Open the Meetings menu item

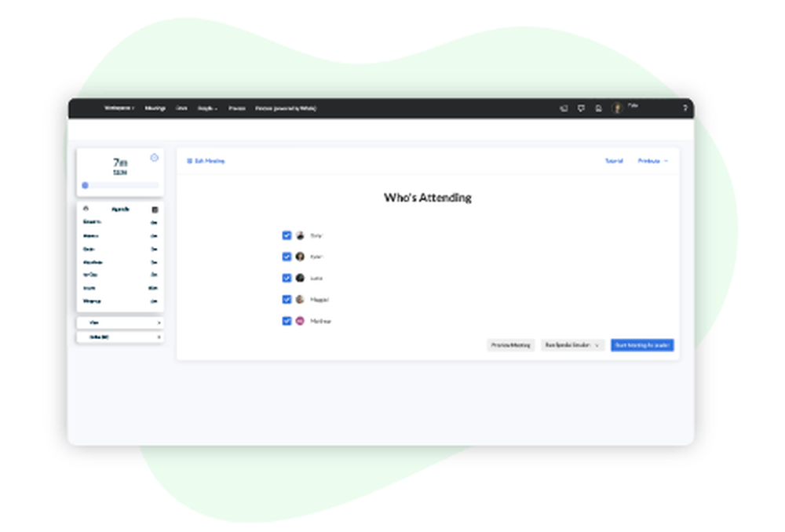click(155, 108)
